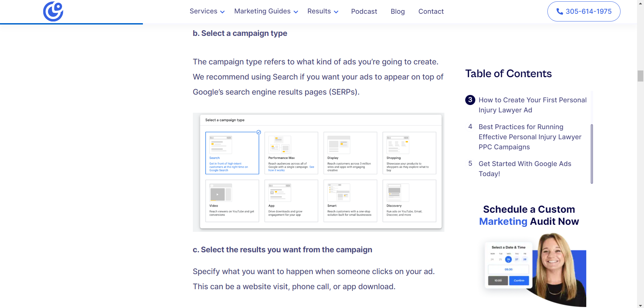Click the Schedule a Custom Marketing Audit image
This screenshot has height=308, width=644.
[x=535, y=269]
